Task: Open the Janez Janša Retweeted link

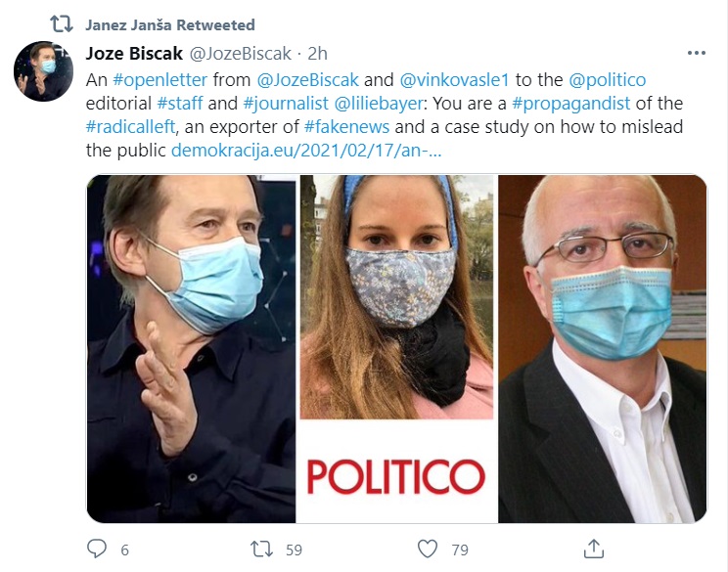Action: (x=170, y=24)
